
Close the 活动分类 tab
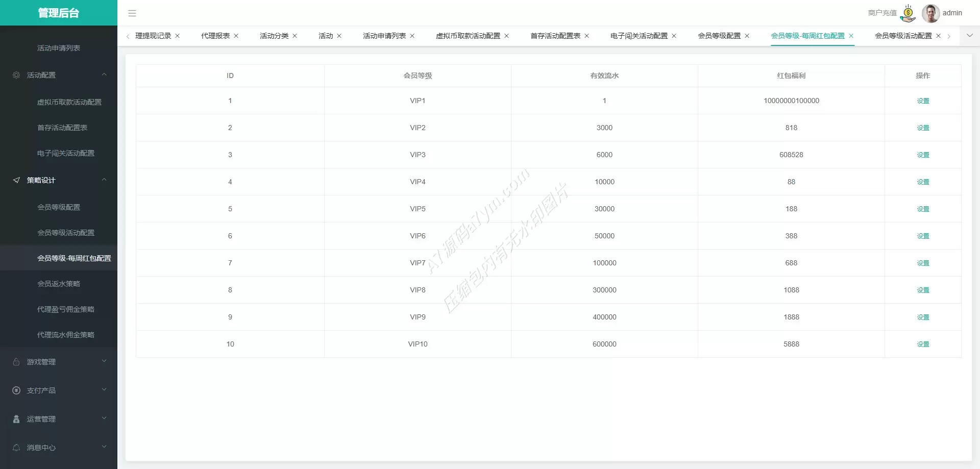pos(295,36)
